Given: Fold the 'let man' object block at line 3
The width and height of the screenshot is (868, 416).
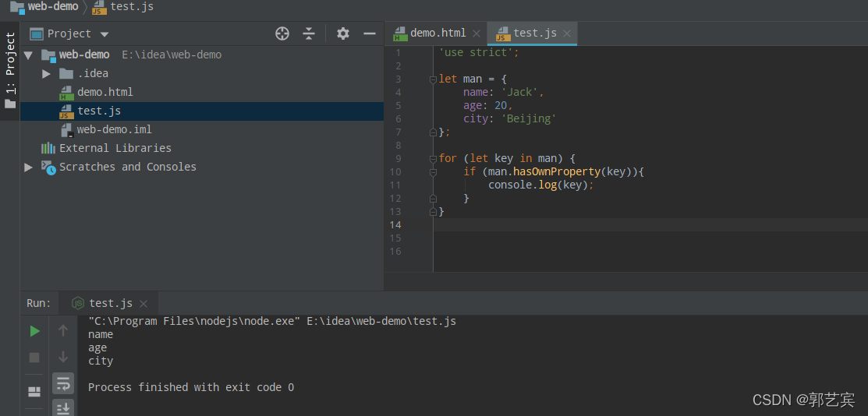Looking at the screenshot, I should tap(433, 79).
